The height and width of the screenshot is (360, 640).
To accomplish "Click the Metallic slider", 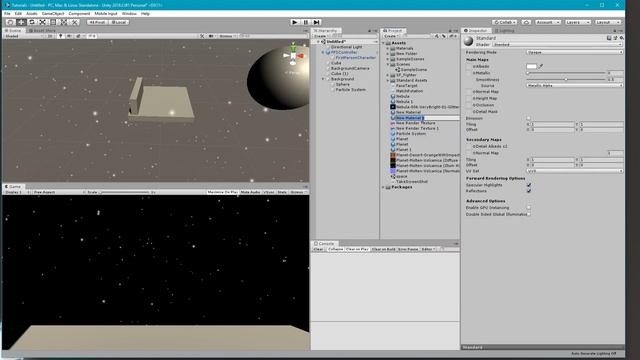I will (566, 73).
